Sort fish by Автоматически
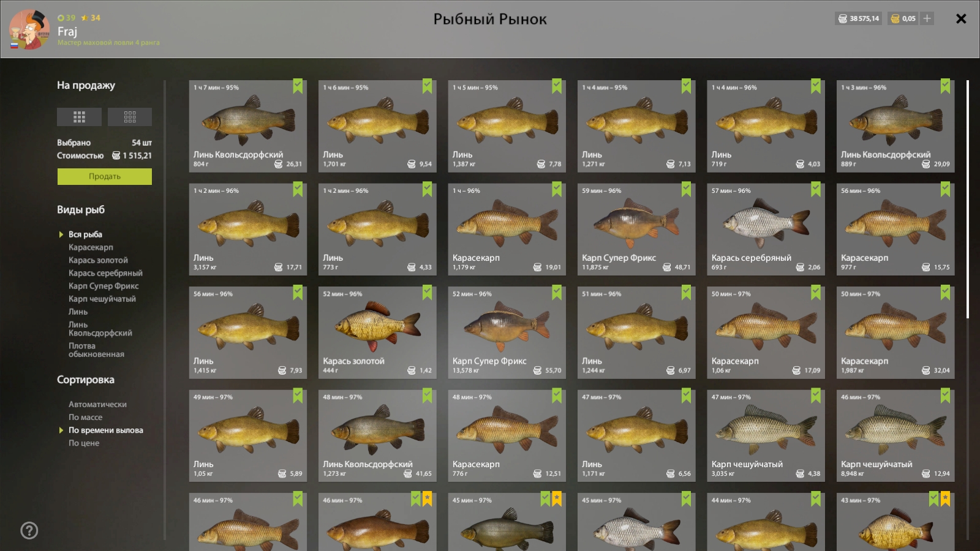Image resolution: width=980 pixels, height=551 pixels. 97,405
